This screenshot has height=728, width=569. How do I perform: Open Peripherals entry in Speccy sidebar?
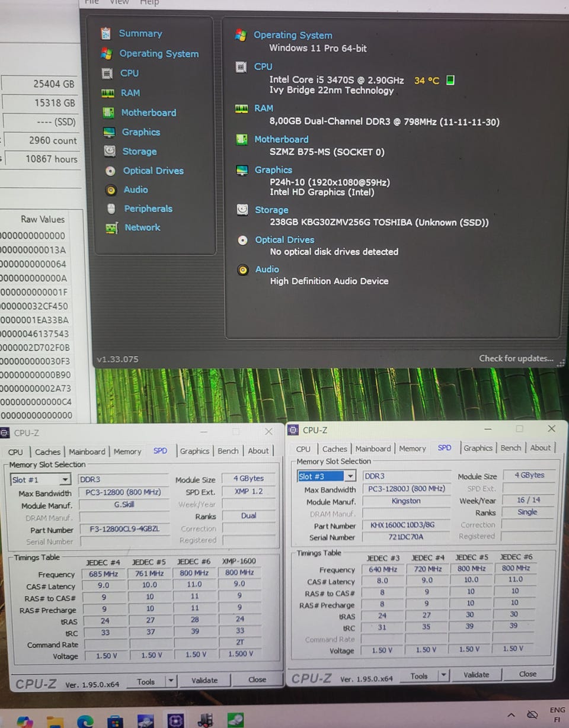148,209
